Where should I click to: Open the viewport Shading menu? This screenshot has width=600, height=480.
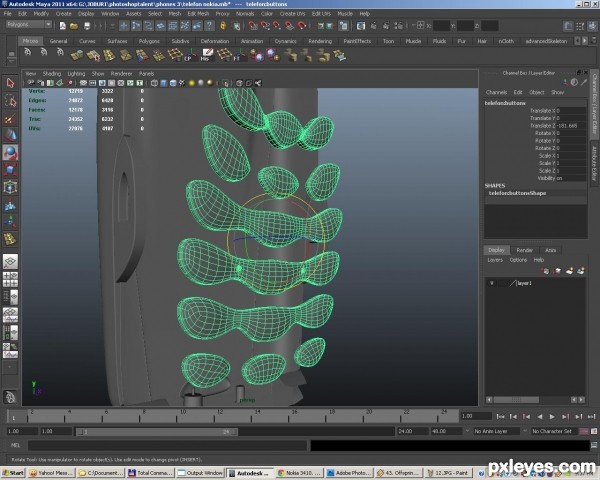click(52, 73)
